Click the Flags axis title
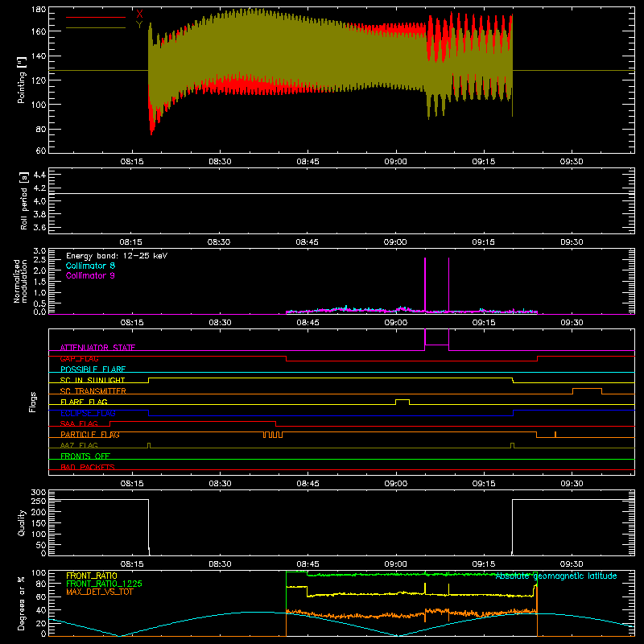The height and width of the screenshot is (644, 644). point(33,402)
